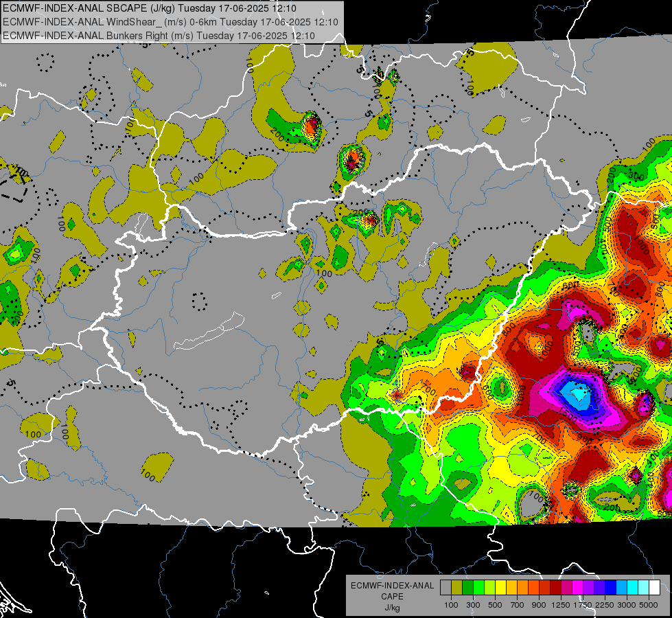Click the legend value 1250
This screenshot has height=618, width=672.
[x=561, y=605]
